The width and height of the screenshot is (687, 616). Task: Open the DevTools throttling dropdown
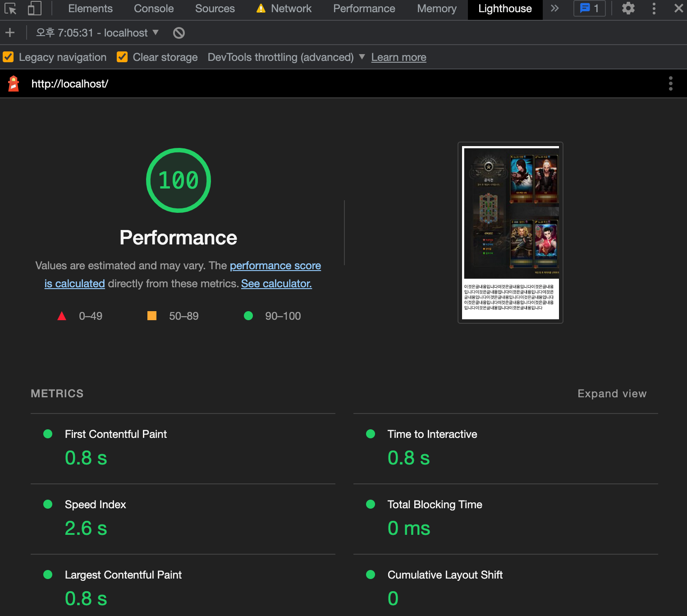[x=286, y=57]
